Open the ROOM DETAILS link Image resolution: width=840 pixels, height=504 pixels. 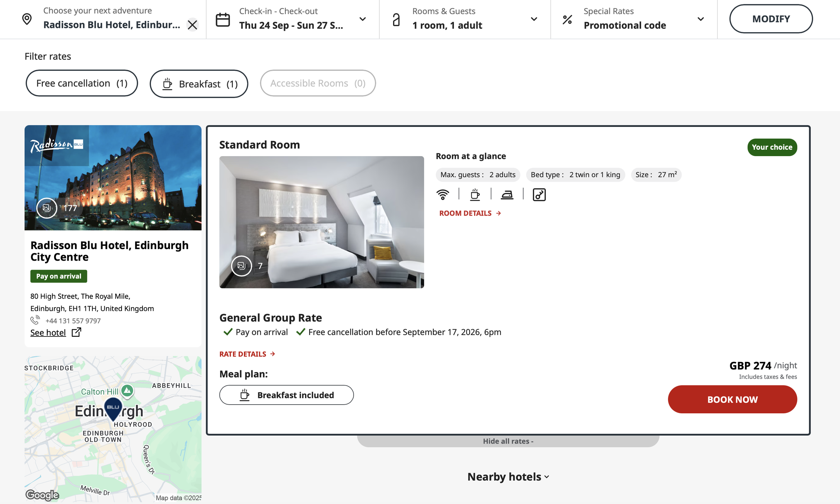tap(470, 213)
